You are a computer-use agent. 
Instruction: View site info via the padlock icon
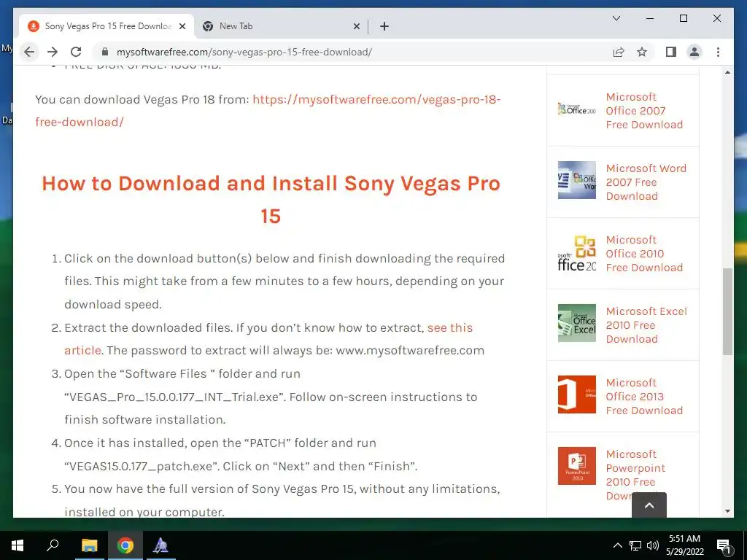coord(105,52)
